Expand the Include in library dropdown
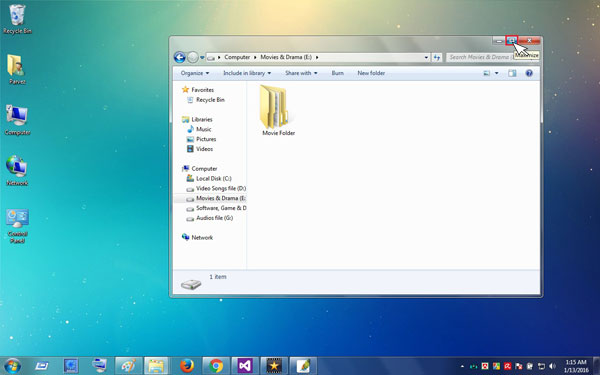Screen dimensions: 600x375 [x=247, y=73]
